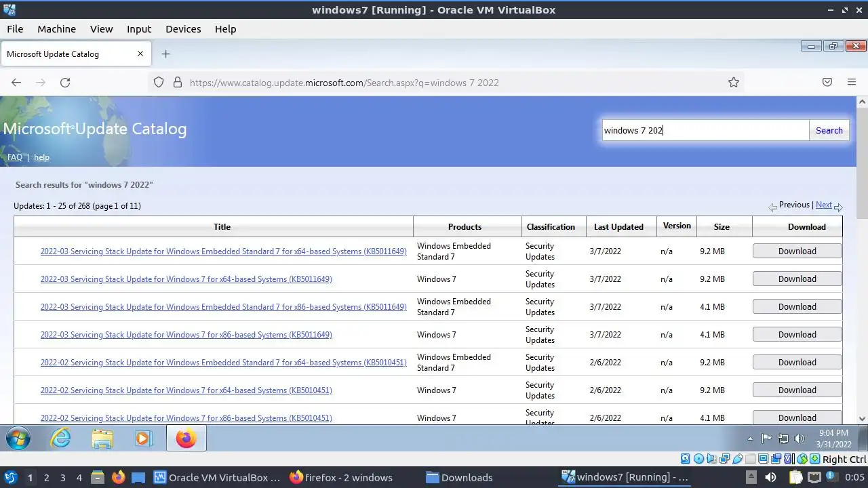This screenshot has height=488, width=868.
Task: Launch Internet Explorer from the Windows 7 taskbar
Action: click(61, 439)
